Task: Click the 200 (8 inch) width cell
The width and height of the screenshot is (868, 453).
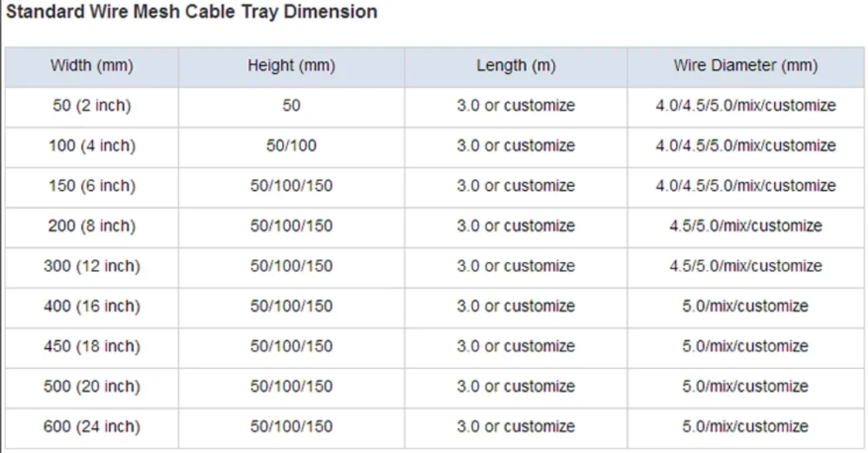Action: pos(91,226)
